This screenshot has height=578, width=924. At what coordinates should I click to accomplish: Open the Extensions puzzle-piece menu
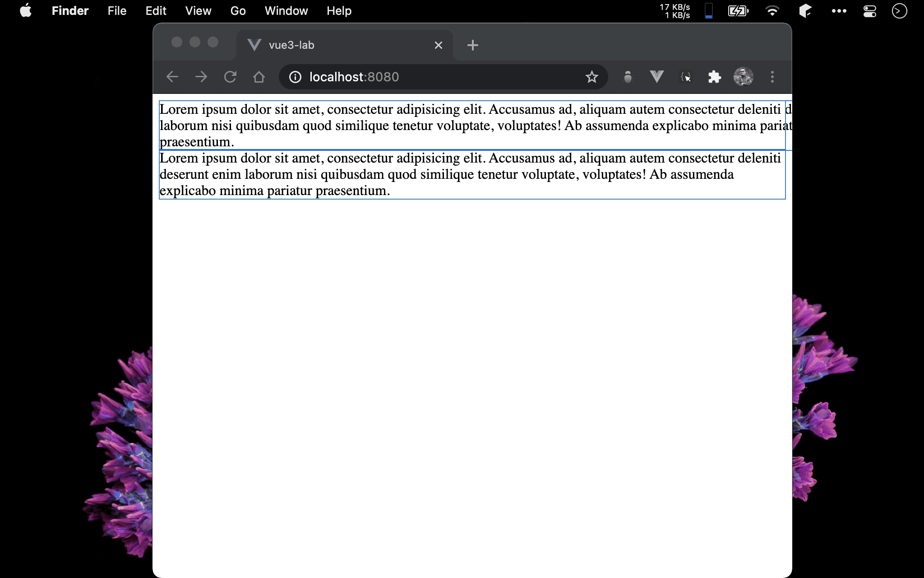(714, 77)
